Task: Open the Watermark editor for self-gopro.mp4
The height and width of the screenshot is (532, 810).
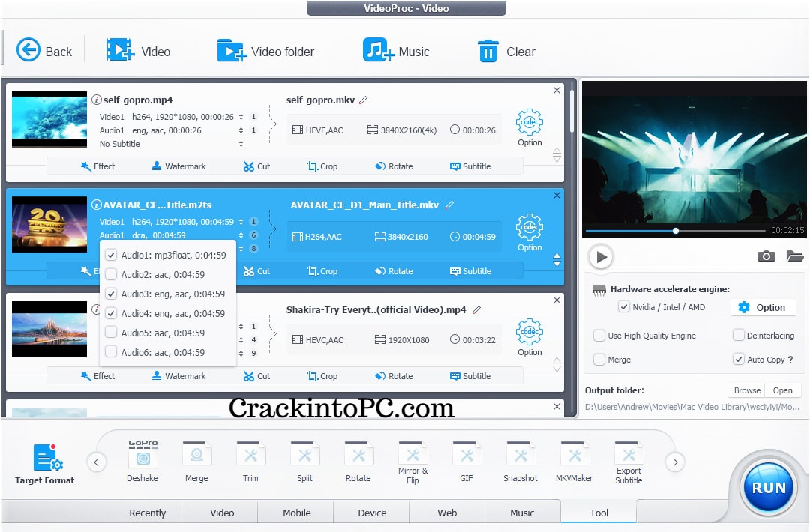Action: click(178, 166)
